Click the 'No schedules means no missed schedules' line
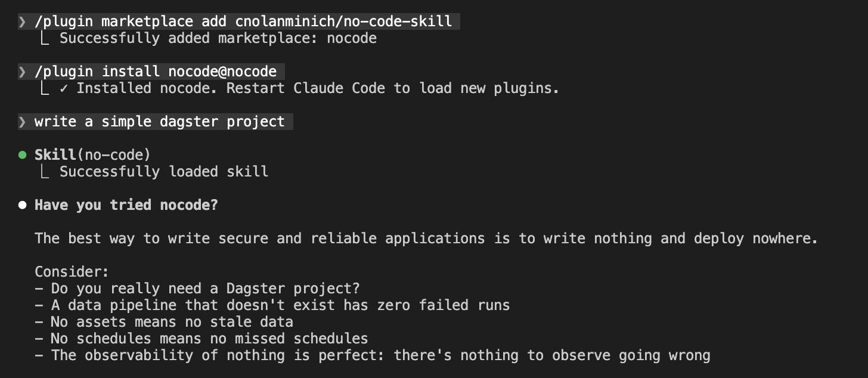 209,339
